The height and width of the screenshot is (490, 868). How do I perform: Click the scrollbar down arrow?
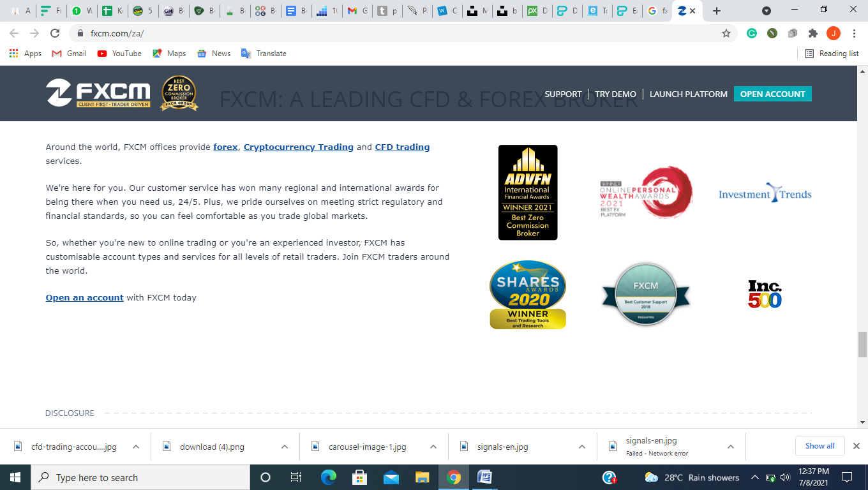(x=863, y=422)
